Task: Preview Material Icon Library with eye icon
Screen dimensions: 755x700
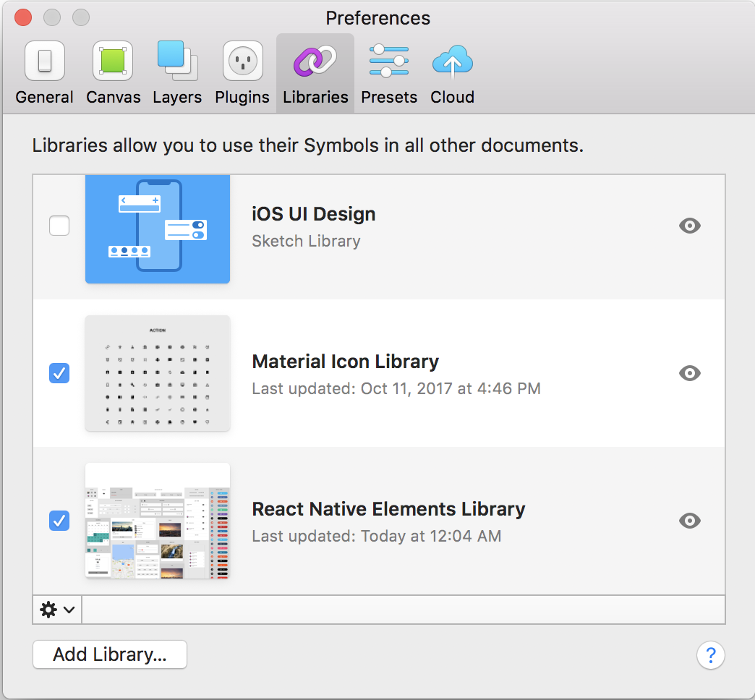Action: [x=689, y=373]
